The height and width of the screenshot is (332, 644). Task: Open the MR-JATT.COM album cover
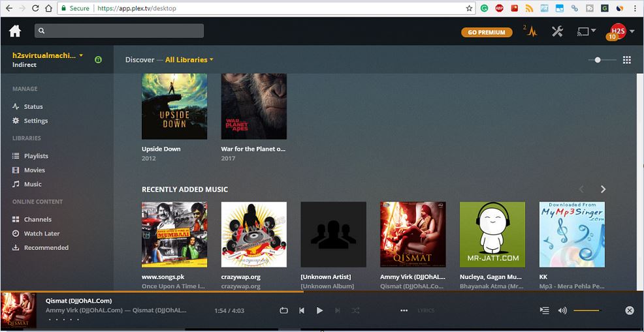pos(492,234)
